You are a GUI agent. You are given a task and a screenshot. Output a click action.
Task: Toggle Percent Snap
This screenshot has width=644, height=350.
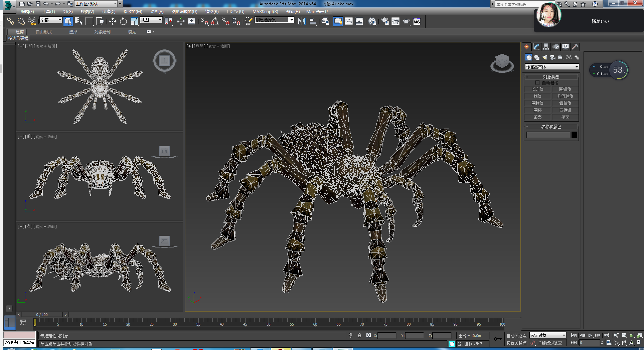[x=226, y=21]
